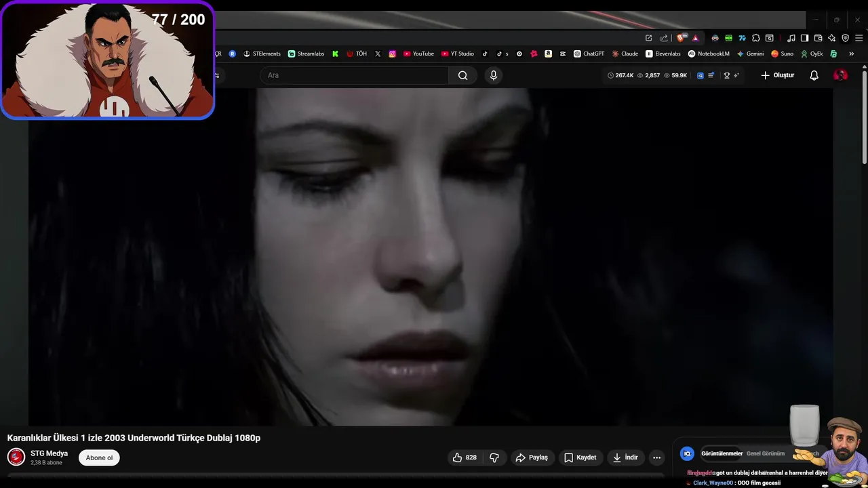This screenshot has width=868, height=488.
Task: Click the search magnifier button on YouTube
Action: click(462, 75)
